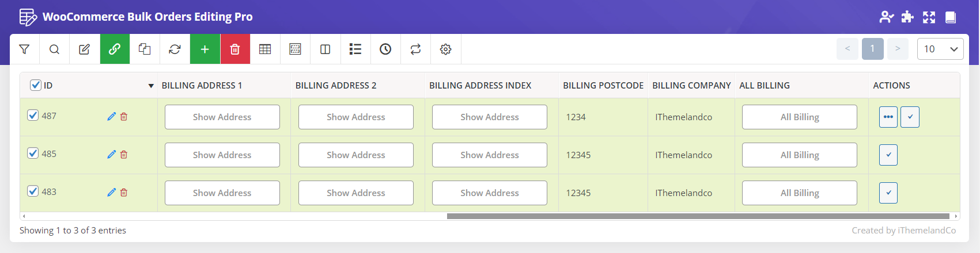Click Show Address under Billing Address 1 for 487
The image size is (980, 253).
click(x=222, y=117)
